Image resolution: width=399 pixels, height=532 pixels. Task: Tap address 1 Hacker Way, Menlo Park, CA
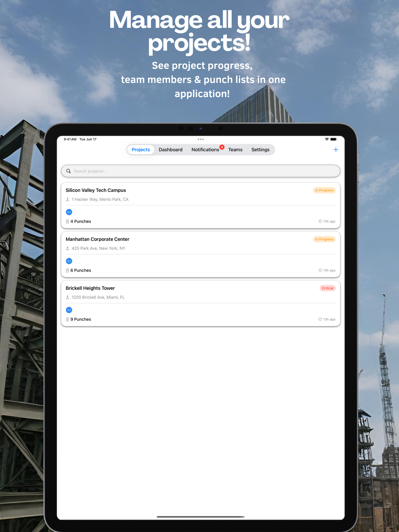tap(100, 199)
